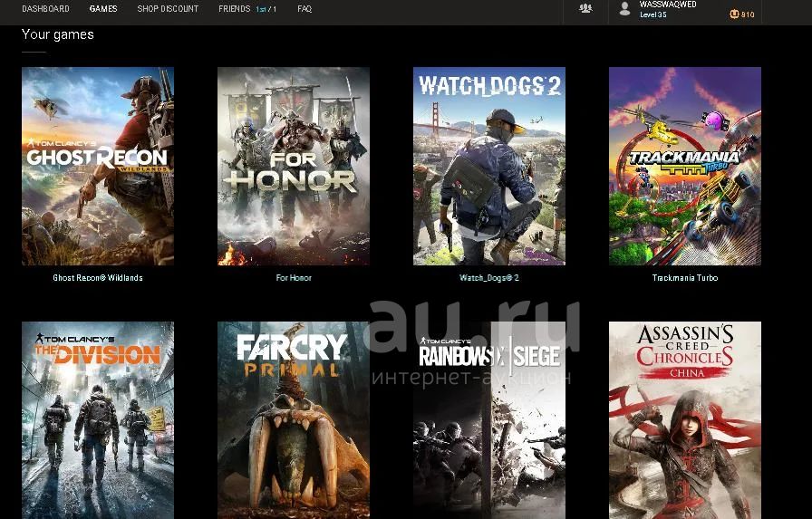
Task: Open the FAQ tab
Action: 304,9
